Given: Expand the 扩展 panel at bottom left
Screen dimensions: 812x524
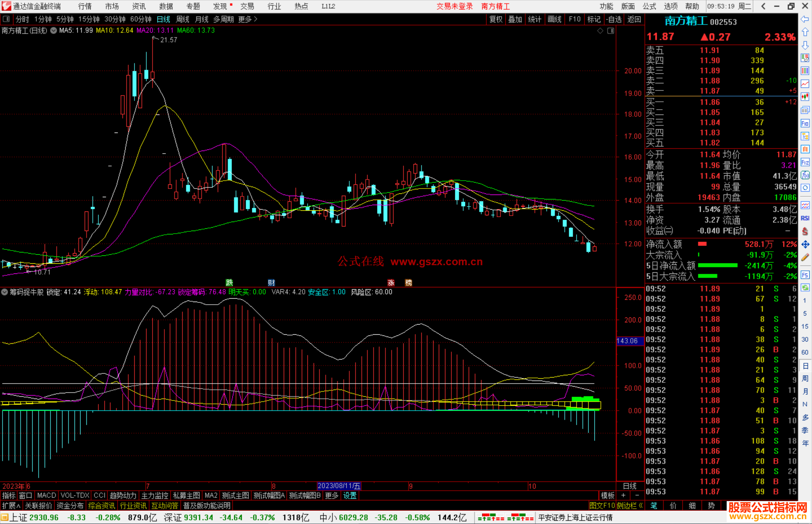Looking at the screenshot, I should pos(11,506).
